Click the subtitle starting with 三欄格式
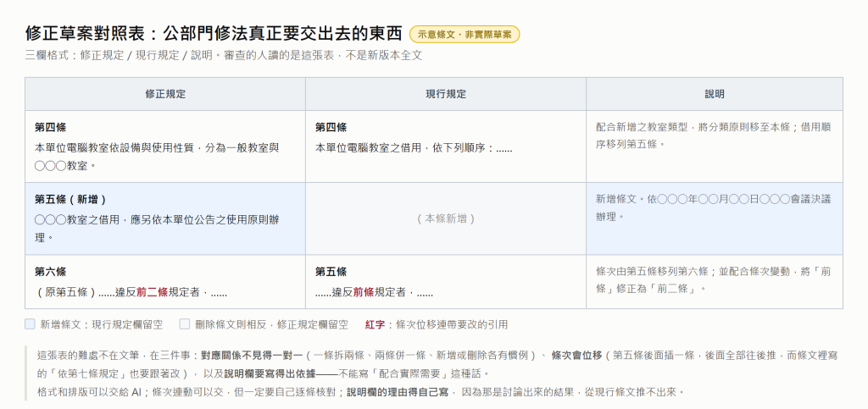 point(224,55)
